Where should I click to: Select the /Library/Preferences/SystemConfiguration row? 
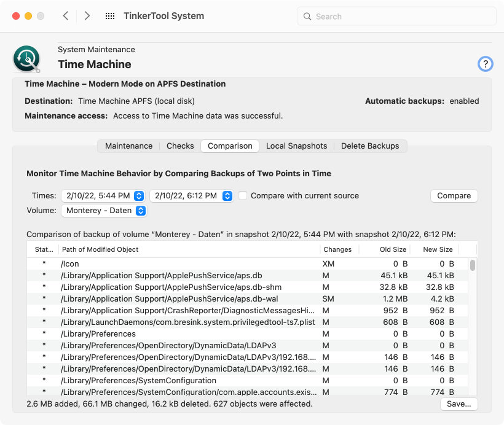247,380
